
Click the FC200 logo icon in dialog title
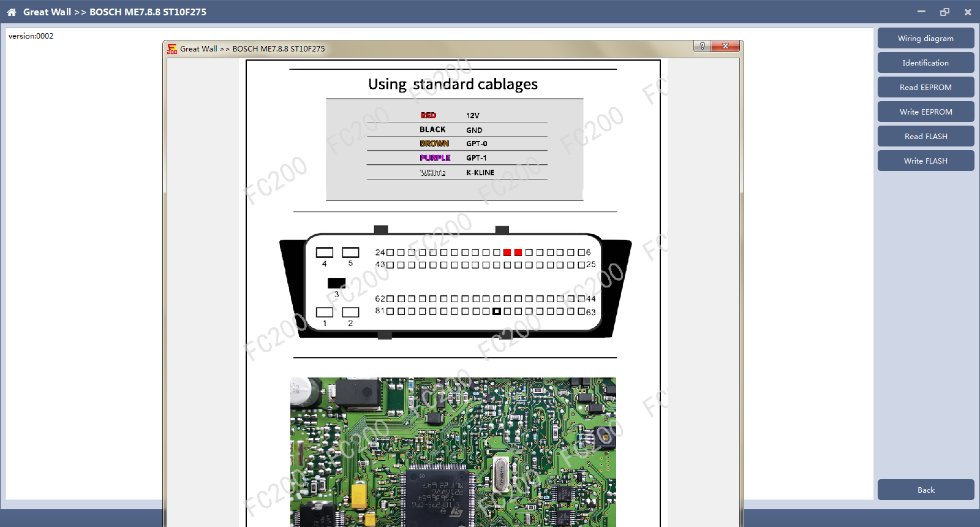(x=172, y=48)
